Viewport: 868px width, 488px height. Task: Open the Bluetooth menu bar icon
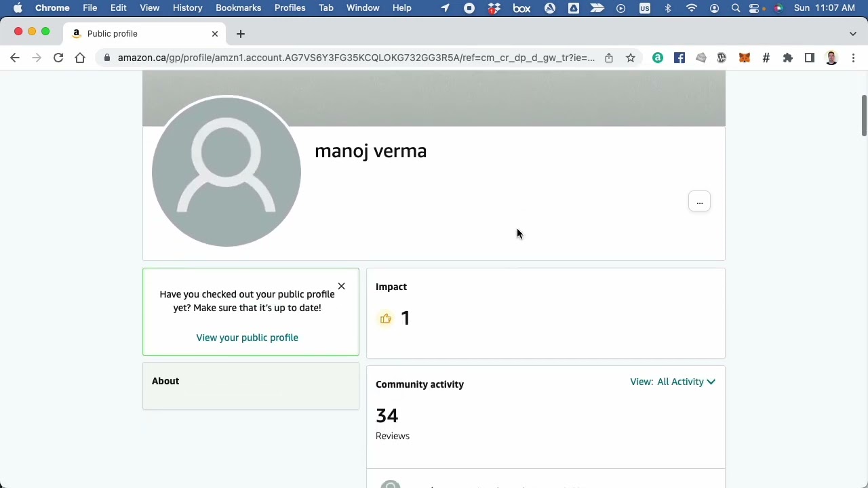[x=668, y=7]
